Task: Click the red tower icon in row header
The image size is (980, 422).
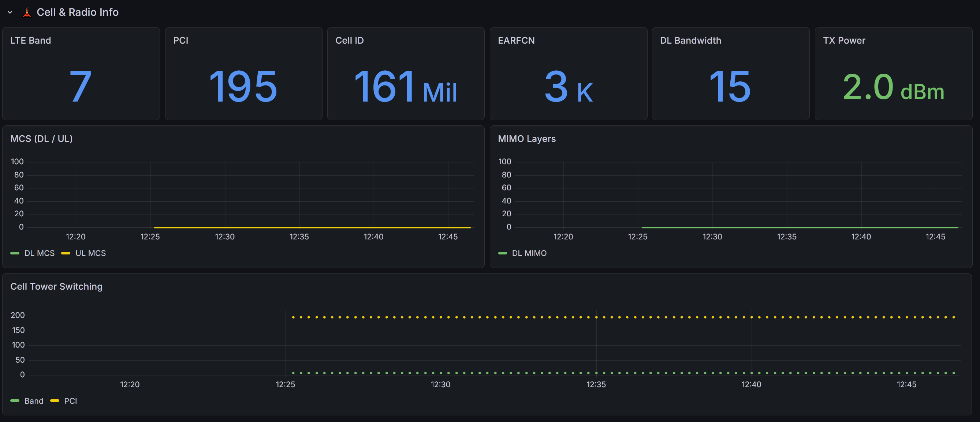Action: pyautogui.click(x=27, y=12)
